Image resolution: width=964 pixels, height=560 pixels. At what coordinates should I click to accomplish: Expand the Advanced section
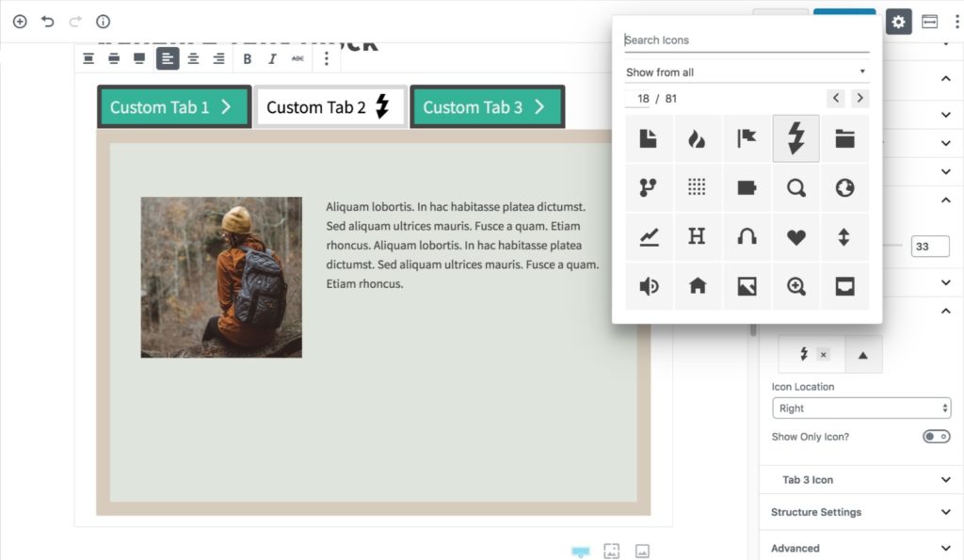point(860,548)
